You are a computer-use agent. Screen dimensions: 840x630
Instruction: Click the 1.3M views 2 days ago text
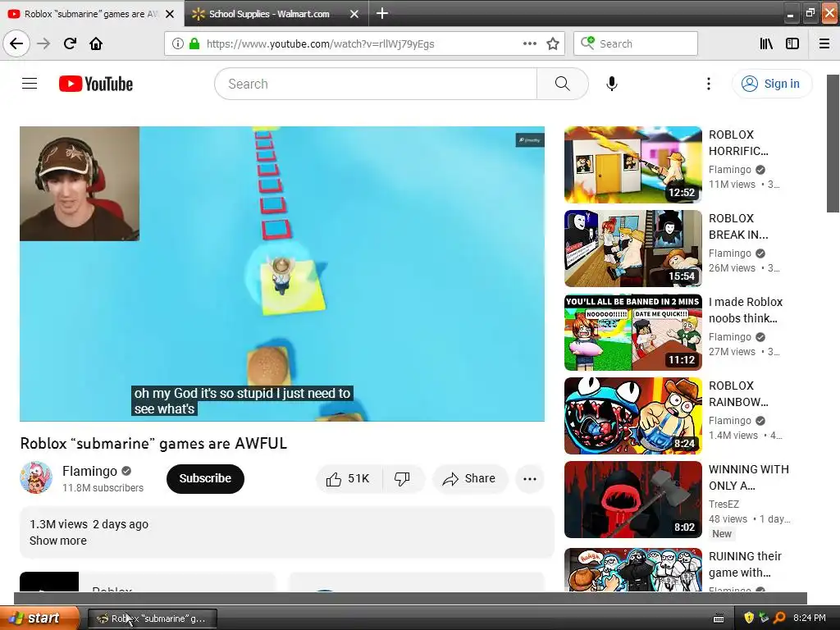[x=89, y=524]
